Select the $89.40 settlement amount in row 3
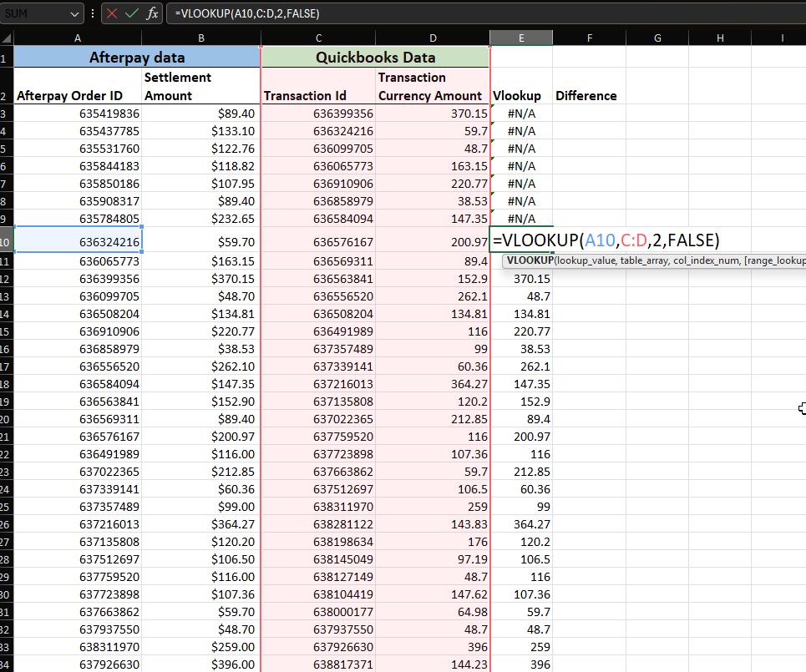Image resolution: width=806 pixels, height=672 pixels. pos(201,114)
